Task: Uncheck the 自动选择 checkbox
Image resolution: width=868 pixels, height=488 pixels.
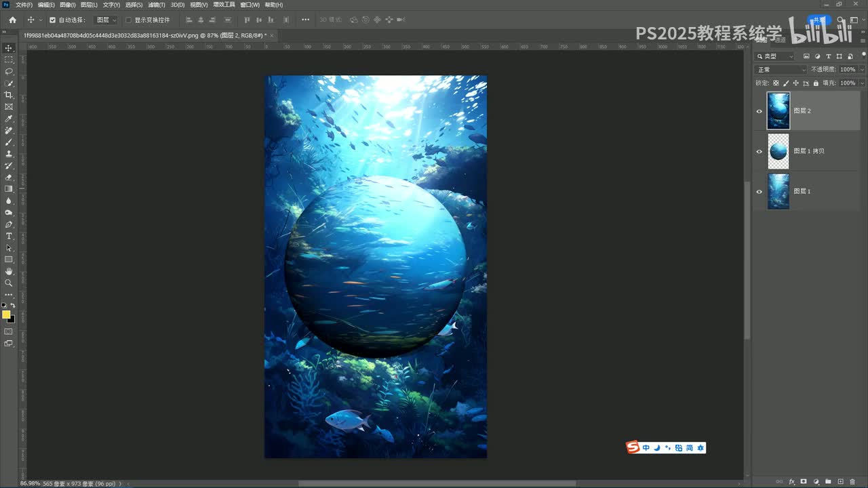Action: coord(52,20)
